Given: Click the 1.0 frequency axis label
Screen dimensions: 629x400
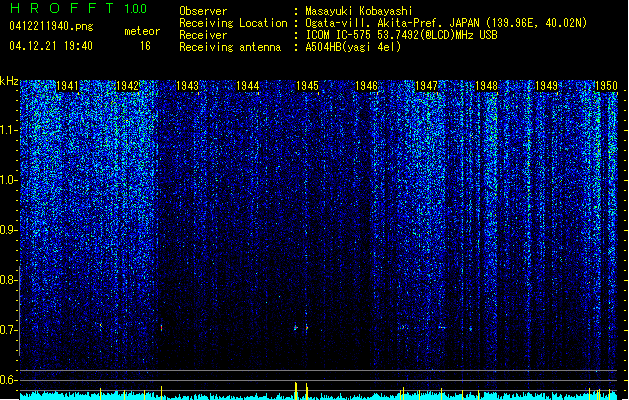Looking at the screenshot, I should (9, 180).
